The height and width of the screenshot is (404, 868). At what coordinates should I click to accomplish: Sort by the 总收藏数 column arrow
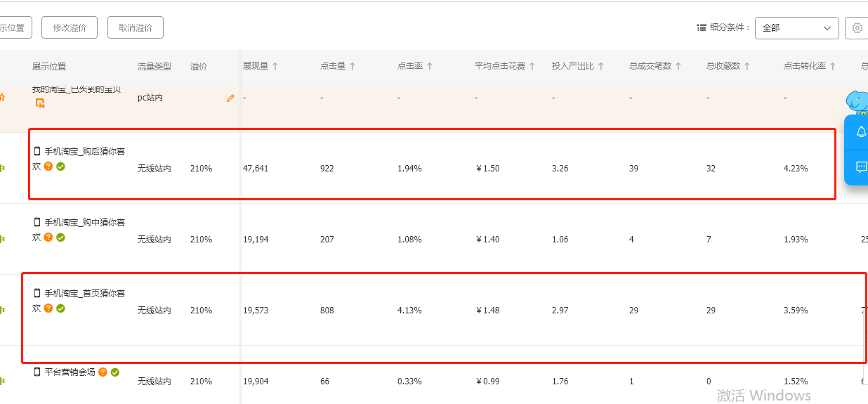pos(747,66)
